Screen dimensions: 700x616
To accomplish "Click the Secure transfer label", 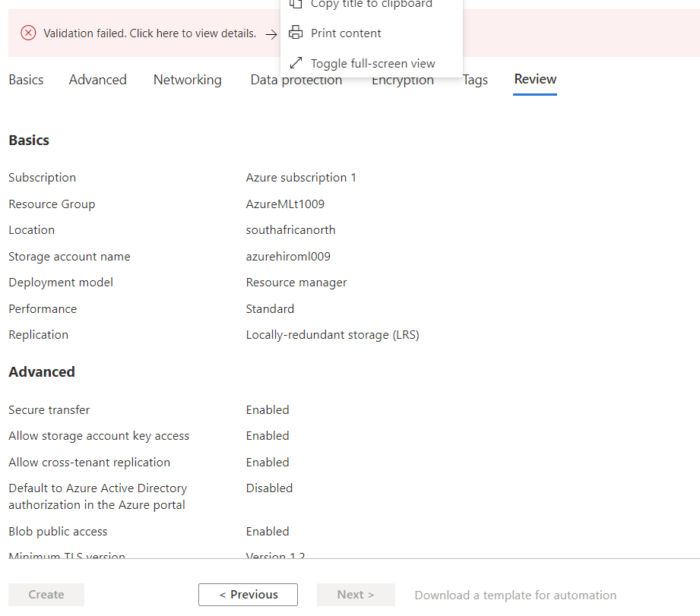I will pos(49,410).
